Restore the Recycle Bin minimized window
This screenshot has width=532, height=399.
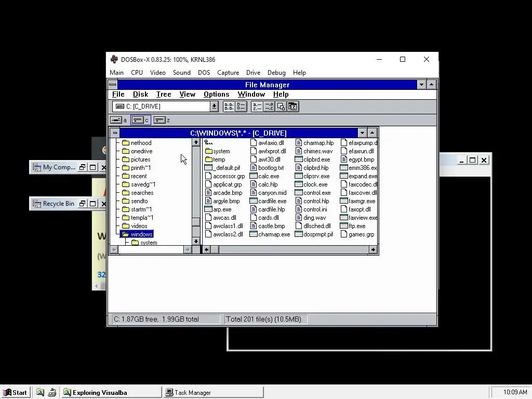82,204
